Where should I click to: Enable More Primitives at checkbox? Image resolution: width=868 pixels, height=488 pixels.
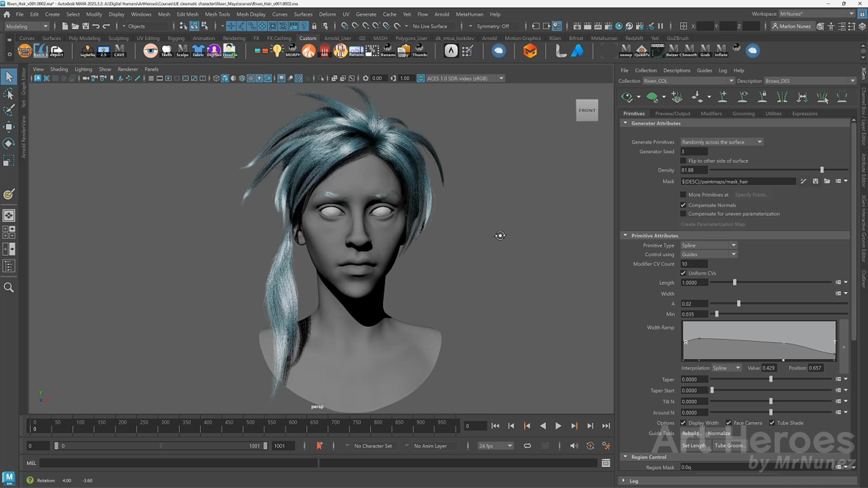pyautogui.click(x=683, y=195)
